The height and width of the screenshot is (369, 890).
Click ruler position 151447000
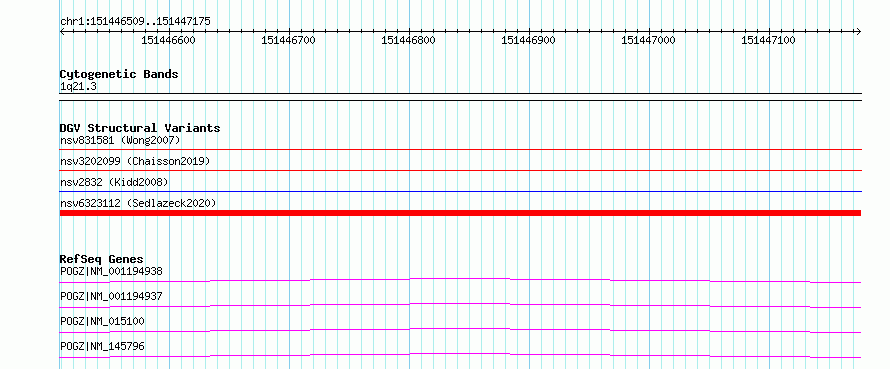[x=649, y=40]
